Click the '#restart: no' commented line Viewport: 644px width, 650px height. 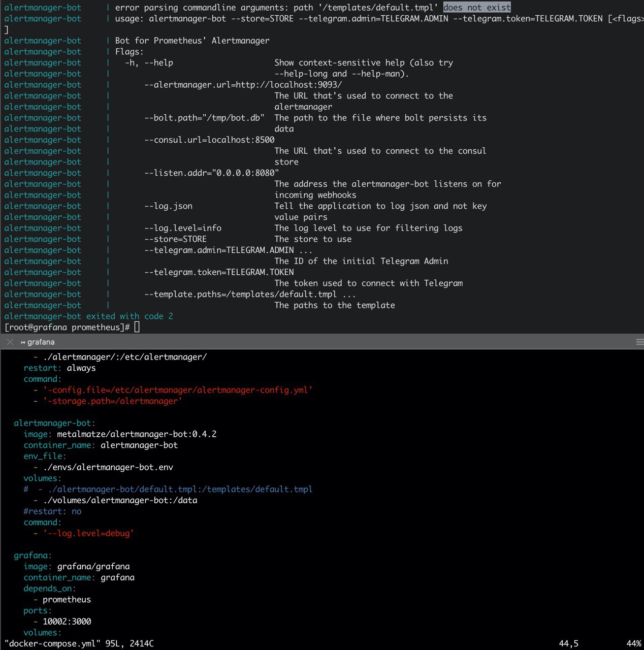pyautogui.click(x=52, y=511)
